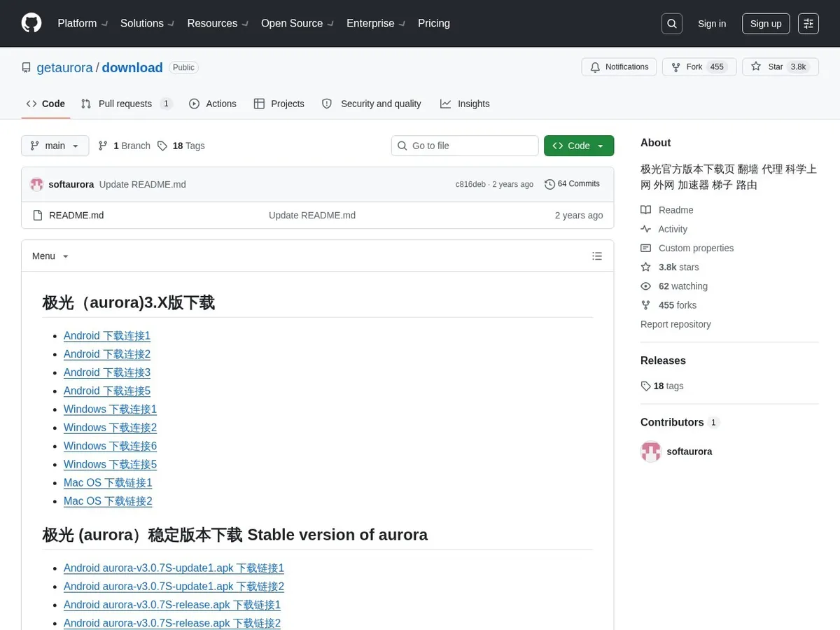
Task: Switch to the Code tab
Action: [45, 104]
